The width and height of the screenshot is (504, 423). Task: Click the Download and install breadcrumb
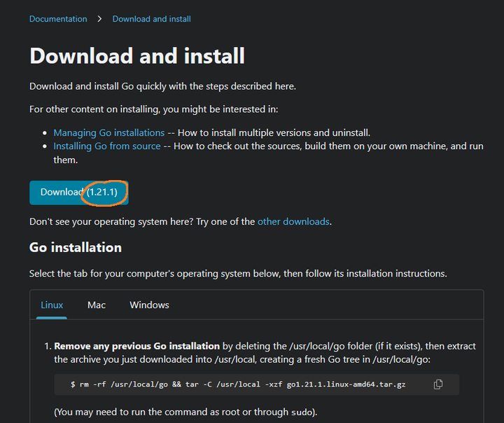(x=151, y=19)
